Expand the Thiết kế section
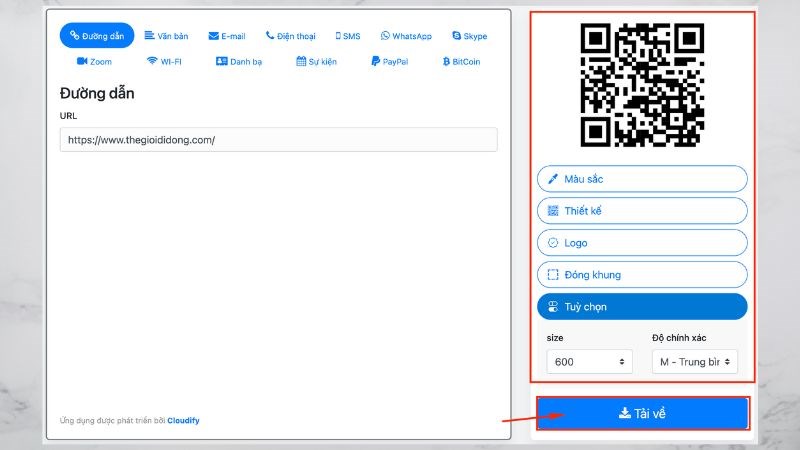 point(642,211)
